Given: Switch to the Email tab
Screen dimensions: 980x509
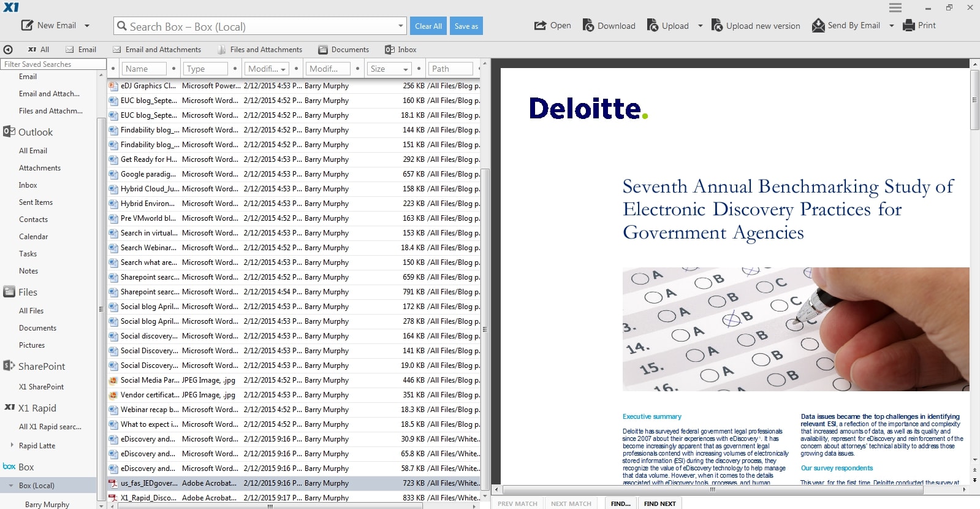Looking at the screenshot, I should click(81, 50).
